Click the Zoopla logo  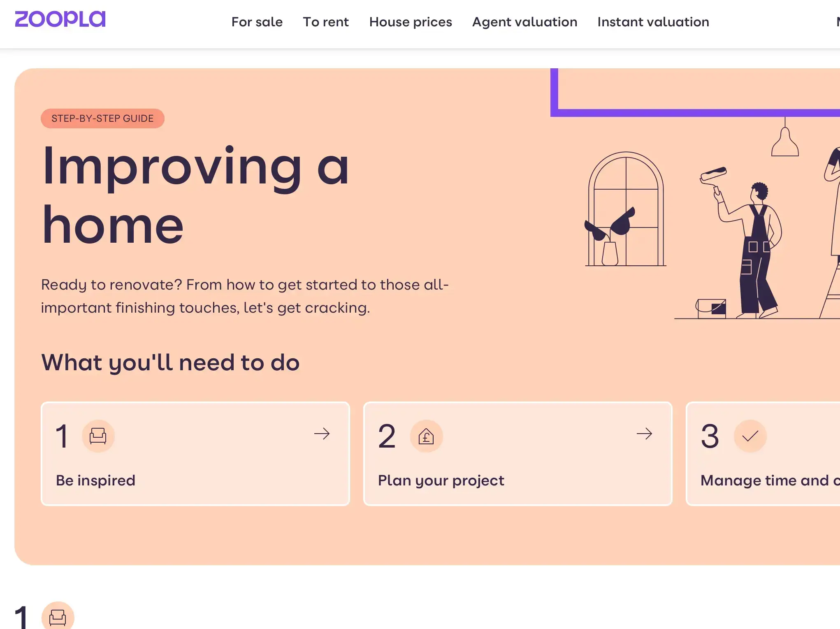coord(60,19)
